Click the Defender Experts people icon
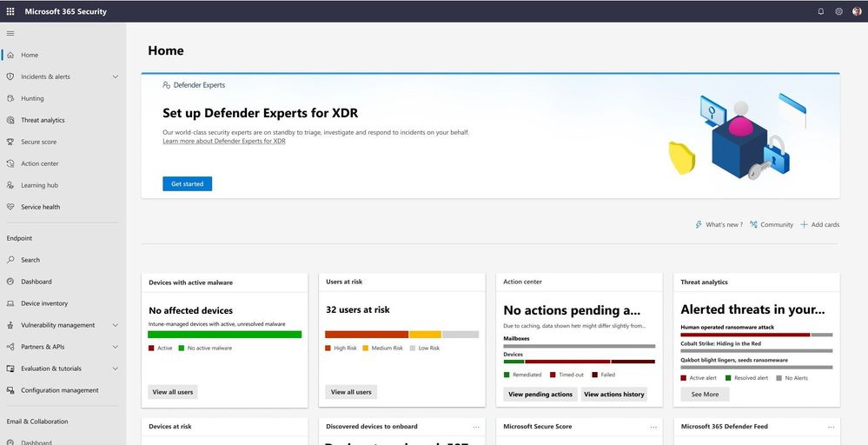 [x=167, y=85]
